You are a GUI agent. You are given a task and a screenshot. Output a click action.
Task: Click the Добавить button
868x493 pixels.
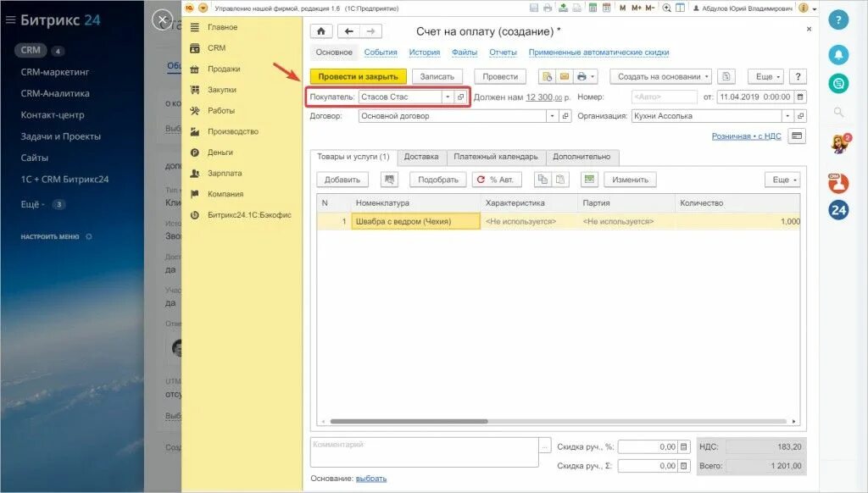coord(342,180)
